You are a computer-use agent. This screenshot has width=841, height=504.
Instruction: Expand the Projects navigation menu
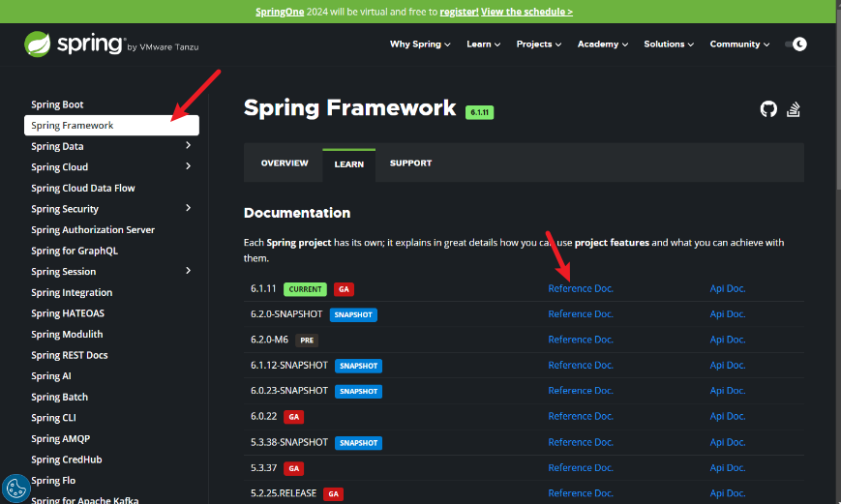(538, 44)
